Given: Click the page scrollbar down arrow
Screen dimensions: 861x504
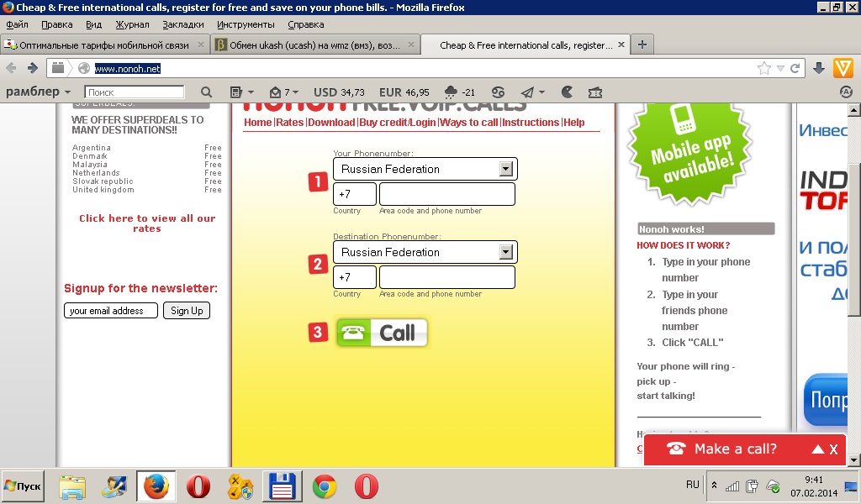Looking at the screenshot, I should coord(854,460).
